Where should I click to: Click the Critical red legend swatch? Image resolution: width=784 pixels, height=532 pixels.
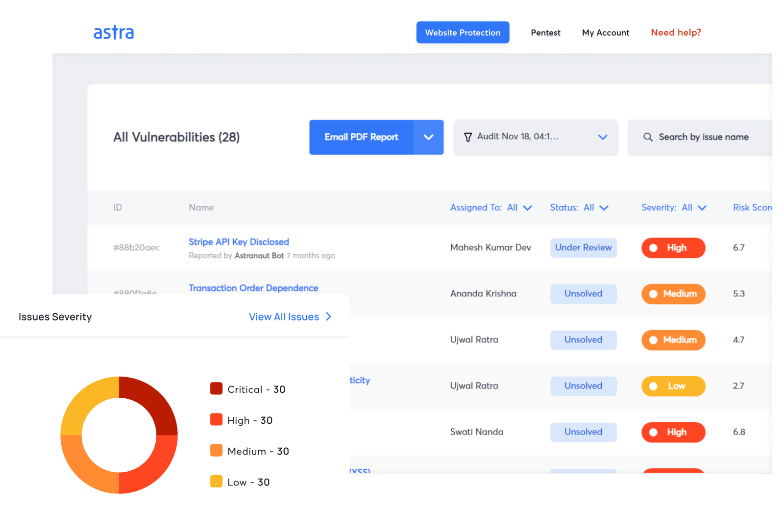[x=216, y=388]
